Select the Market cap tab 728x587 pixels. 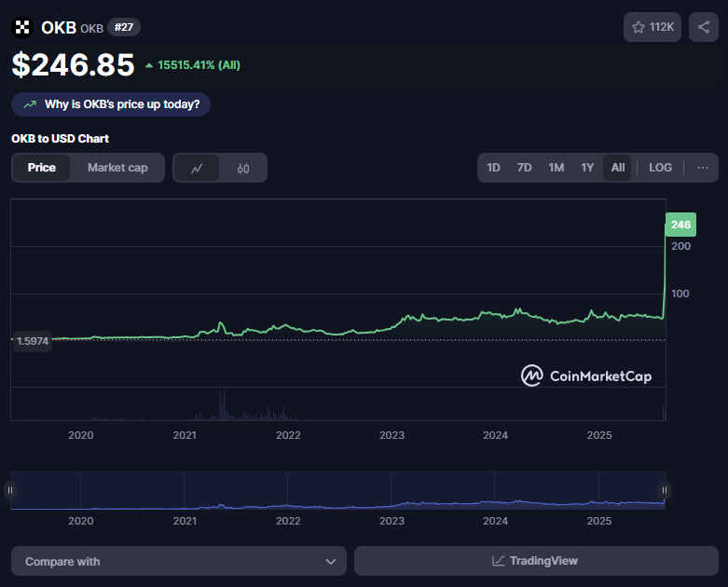click(x=117, y=168)
